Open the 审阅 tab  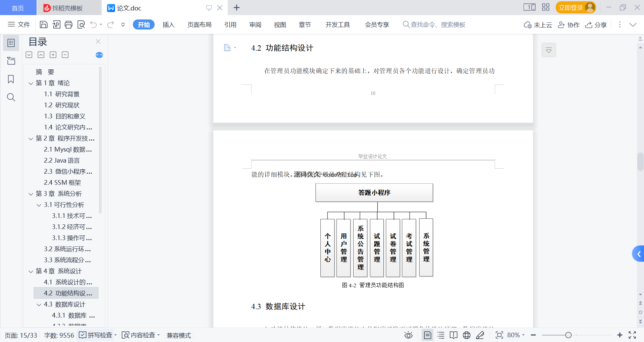255,24
